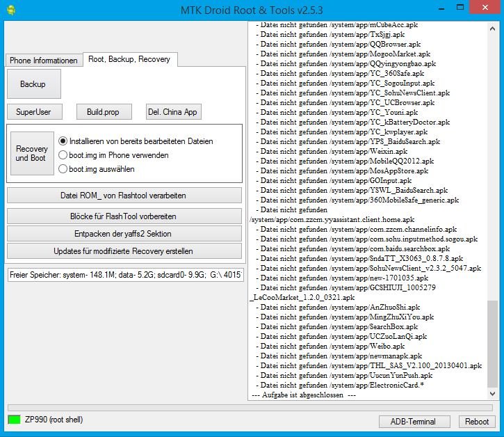Click Recovery und Boot button
The image size is (504, 437).
tap(32, 153)
